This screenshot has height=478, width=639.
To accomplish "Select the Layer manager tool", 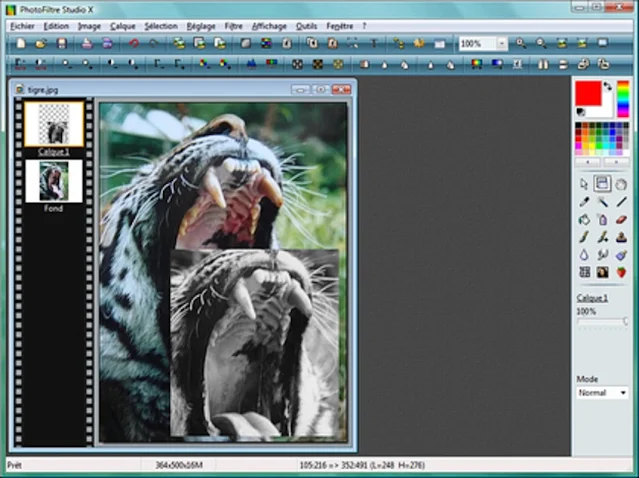I will (x=602, y=184).
